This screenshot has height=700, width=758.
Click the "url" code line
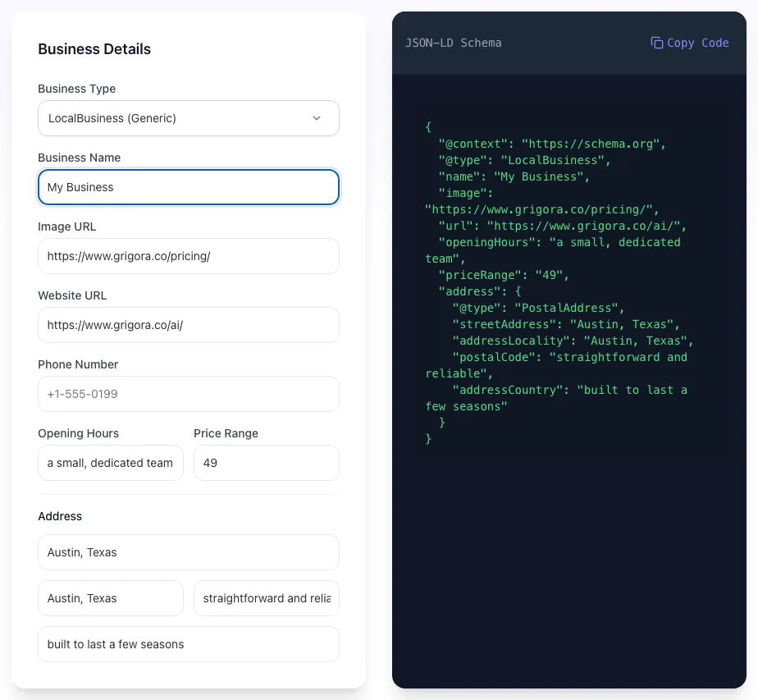coord(562,226)
